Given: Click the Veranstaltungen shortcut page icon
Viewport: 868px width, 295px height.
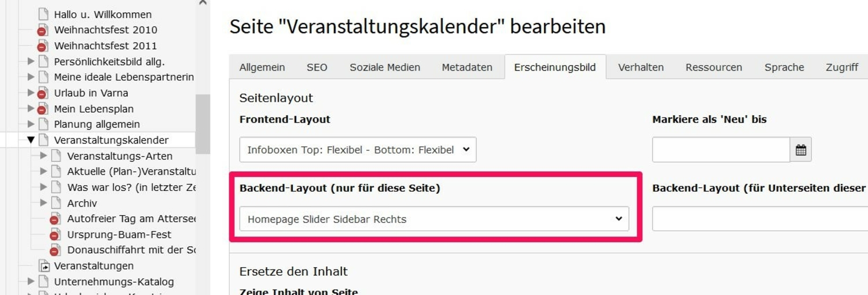Looking at the screenshot, I should click(44, 266).
